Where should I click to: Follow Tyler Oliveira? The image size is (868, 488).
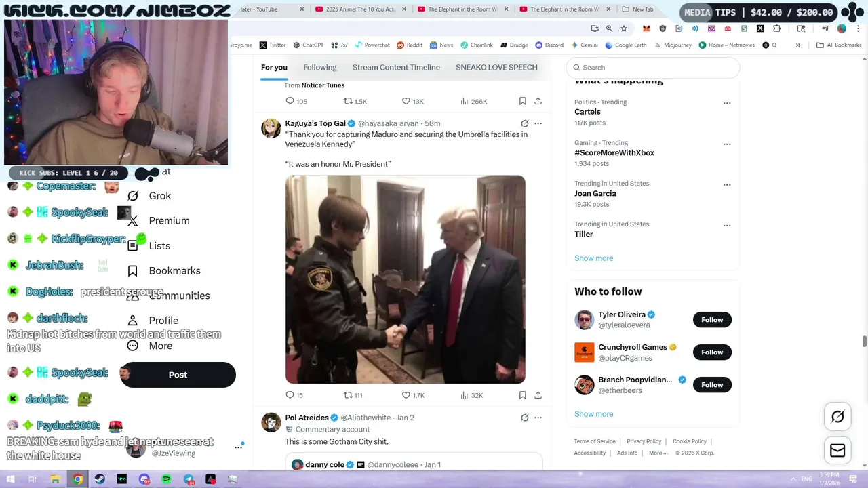712,320
